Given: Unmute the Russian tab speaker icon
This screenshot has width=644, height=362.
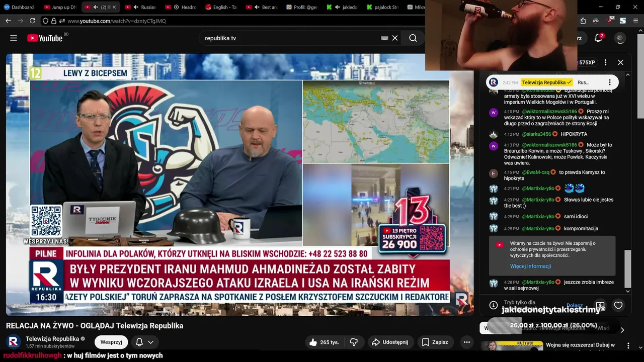Looking at the screenshot, I should (136, 7).
